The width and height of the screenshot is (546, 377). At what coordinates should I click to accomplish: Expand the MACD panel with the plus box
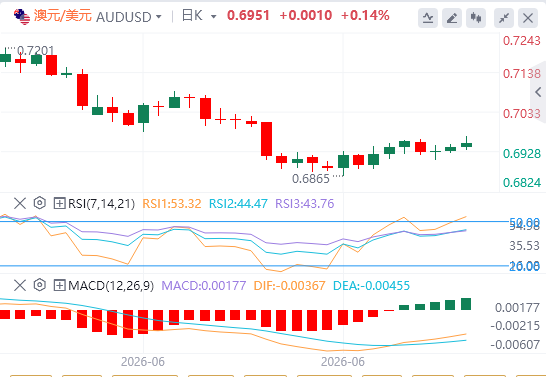coord(59,285)
